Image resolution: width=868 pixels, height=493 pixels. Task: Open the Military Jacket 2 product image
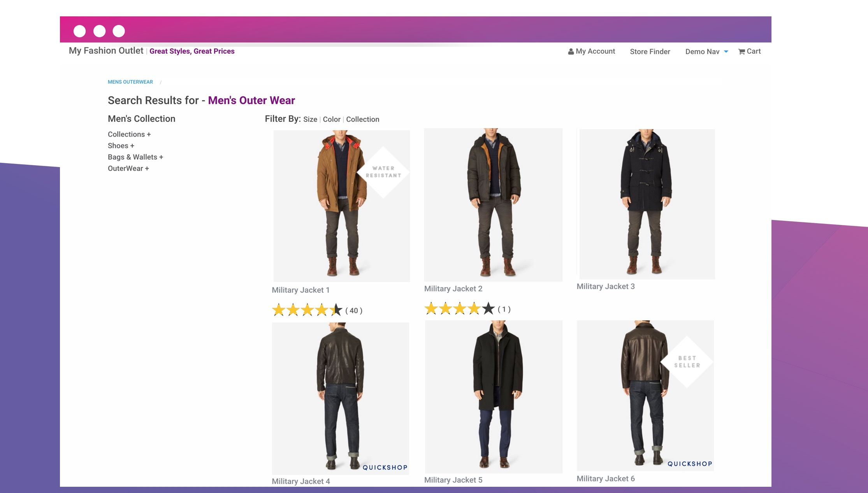pyautogui.click(x=493, y=205)
